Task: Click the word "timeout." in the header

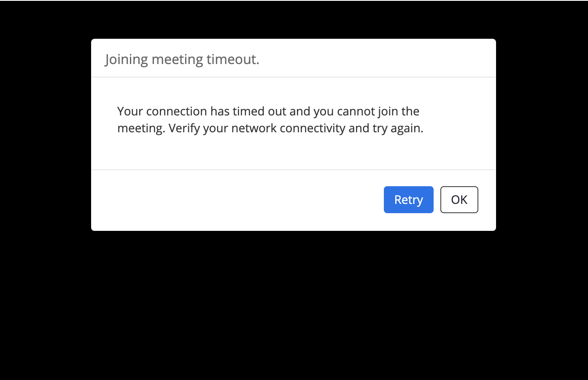Action: point(233,59)
